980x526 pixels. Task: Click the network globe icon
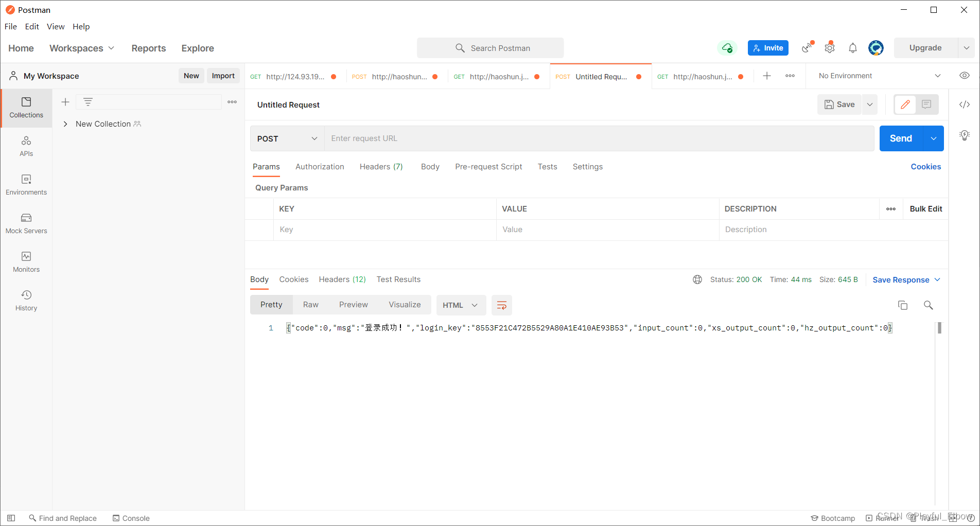pyautogui.click(x=697, y=279)
